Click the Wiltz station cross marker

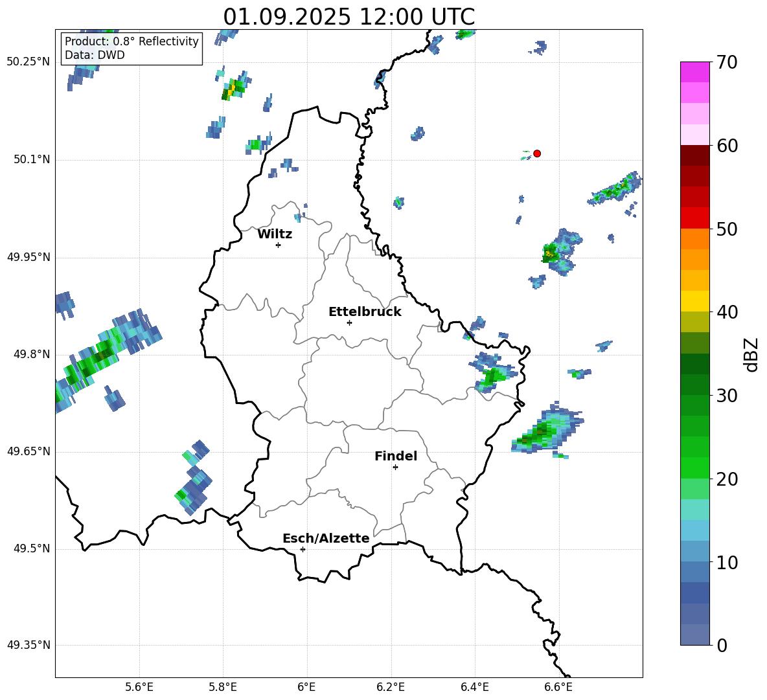[279, 245]
